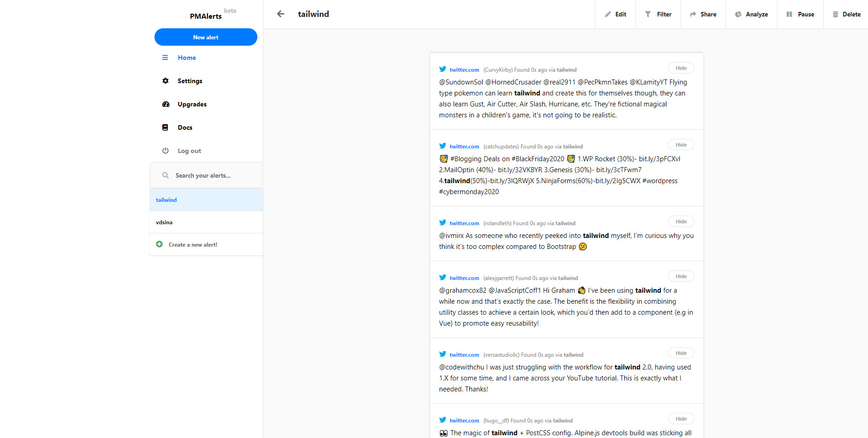Click Twitter bird icon on CurvyKirby post
Screen dimensions: 868x438
click(443, 69)
